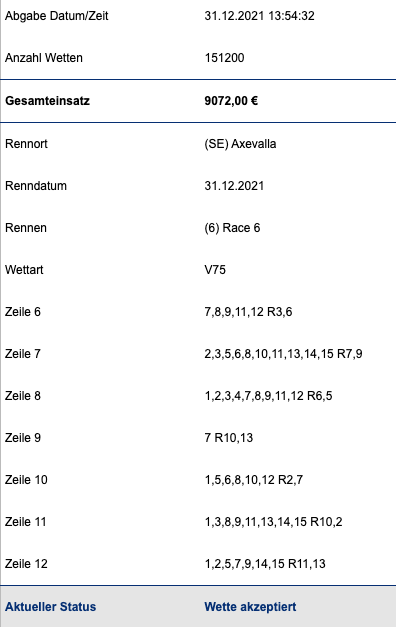Click the Gesamteinsatz label

click(x=47, y=101)
